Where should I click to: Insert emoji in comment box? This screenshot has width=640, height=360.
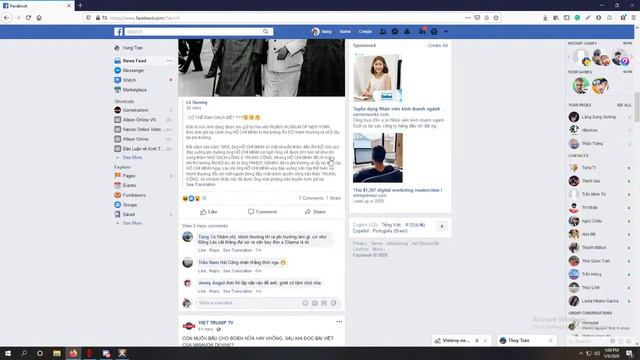[x=305, y=303]
